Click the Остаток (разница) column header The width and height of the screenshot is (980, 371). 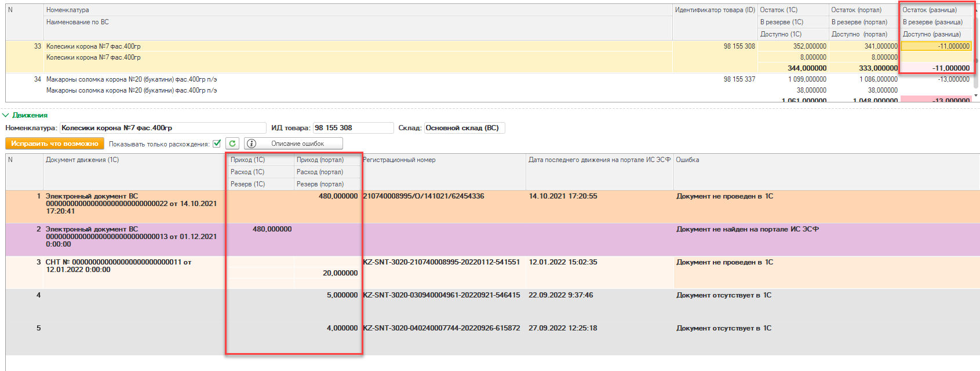pos(929,10)
